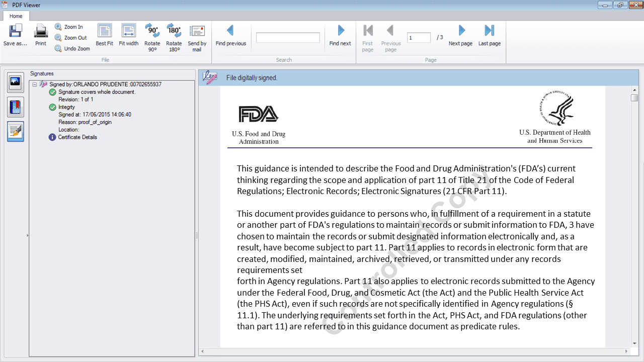Open the thumbnails sidebar panel
Screen dimensions: 644x362
click(16, 81)
